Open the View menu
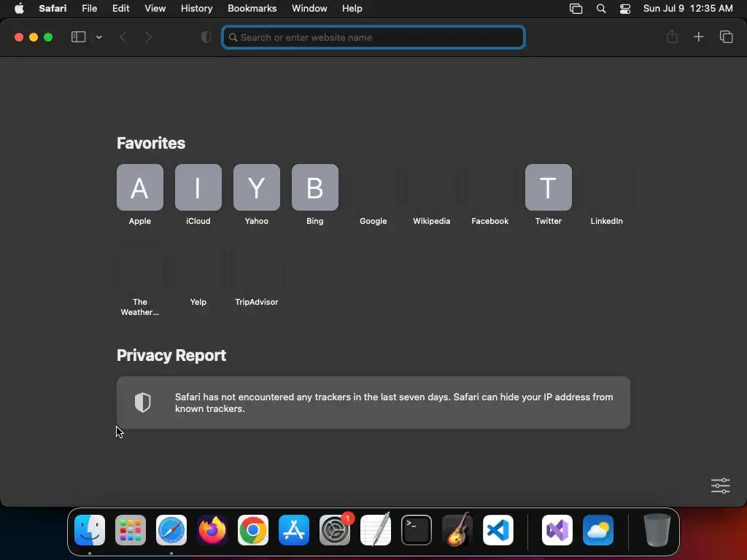The width and height of the screenshot is (747, 560). pyautogui.click(x=155, y=9)
